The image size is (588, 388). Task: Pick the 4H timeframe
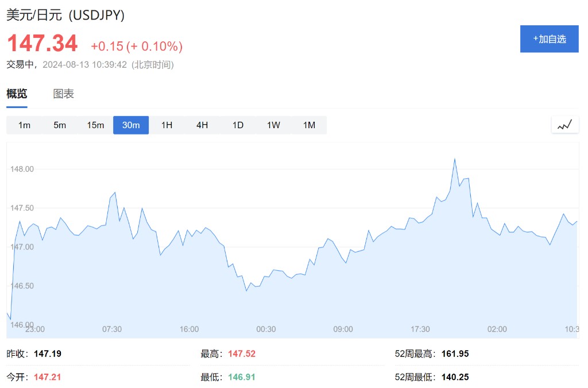(202, 125)
